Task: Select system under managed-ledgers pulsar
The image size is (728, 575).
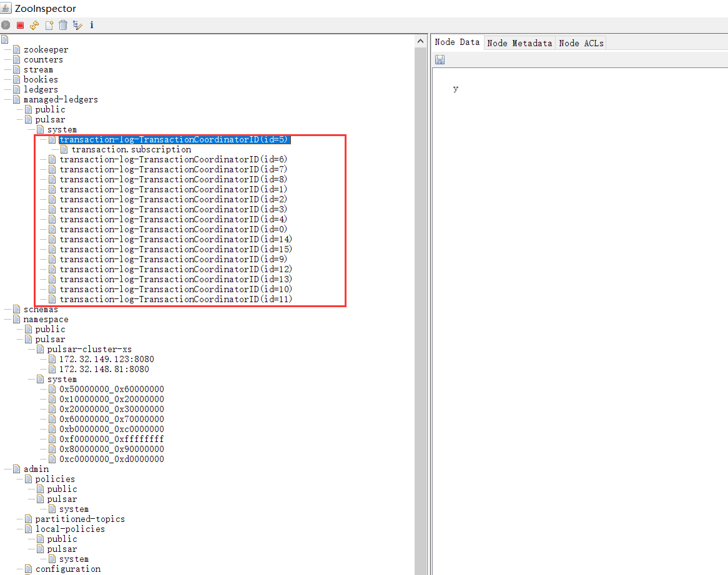Action: pyautogui.click(x=62, y=129)
